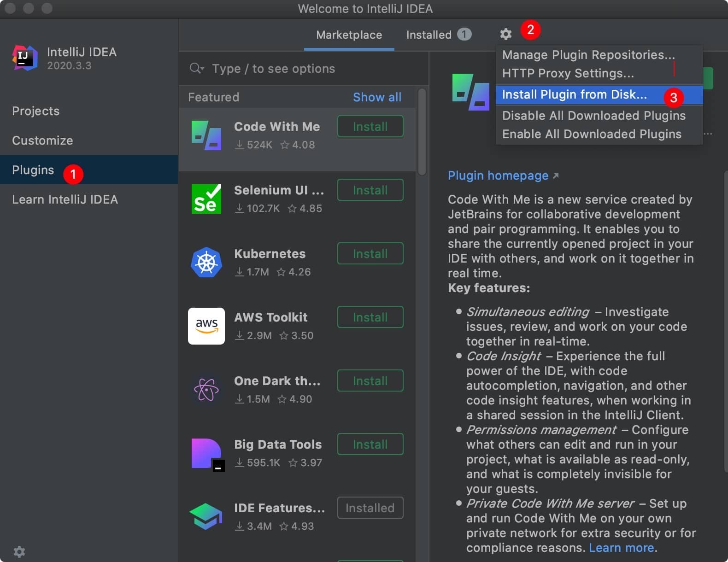This screenshot has height=562, width=728.
Task: Click the Code With Me plugin icon
Action: [x=206, y=135]
